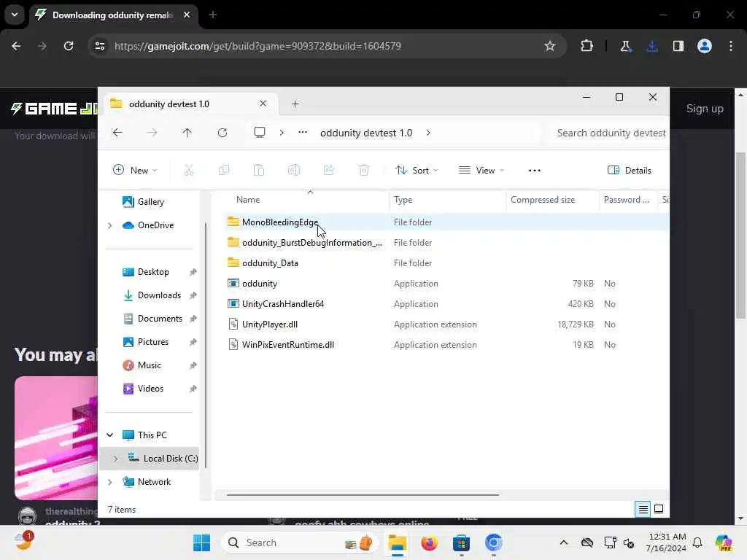Screen dimensions: 747x560
Task: Open Documents in quick access
Action: [x=160, y=319]
